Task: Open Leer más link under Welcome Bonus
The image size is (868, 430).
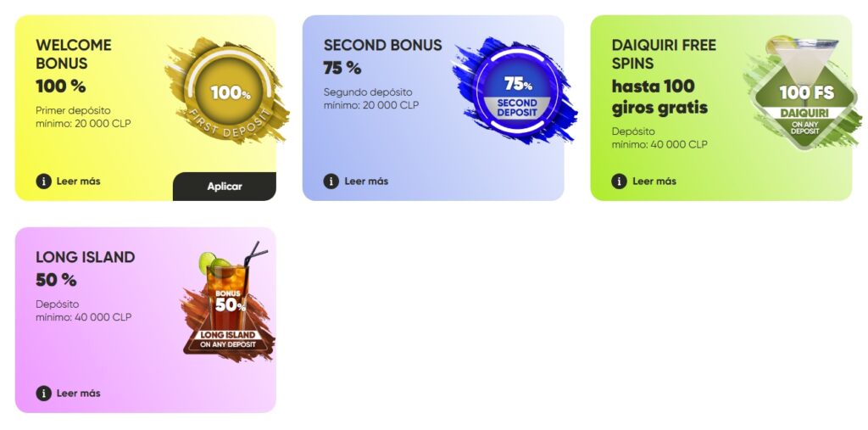Action: point(78,181)
